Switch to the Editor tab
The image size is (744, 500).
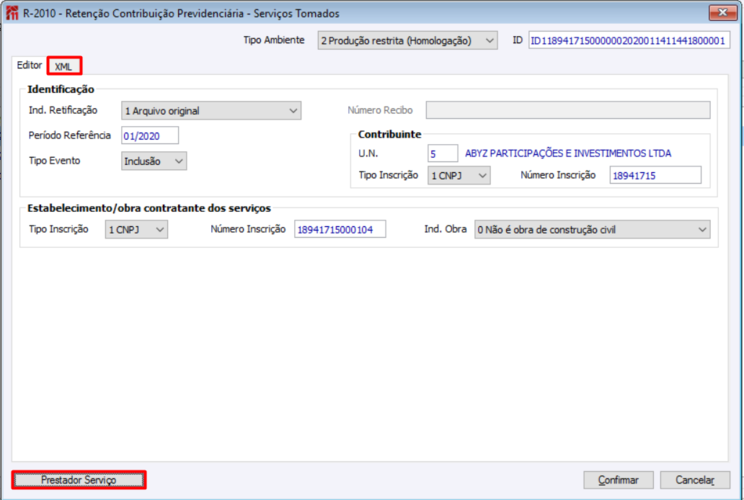pyautogui.click(x=29, y=65)
